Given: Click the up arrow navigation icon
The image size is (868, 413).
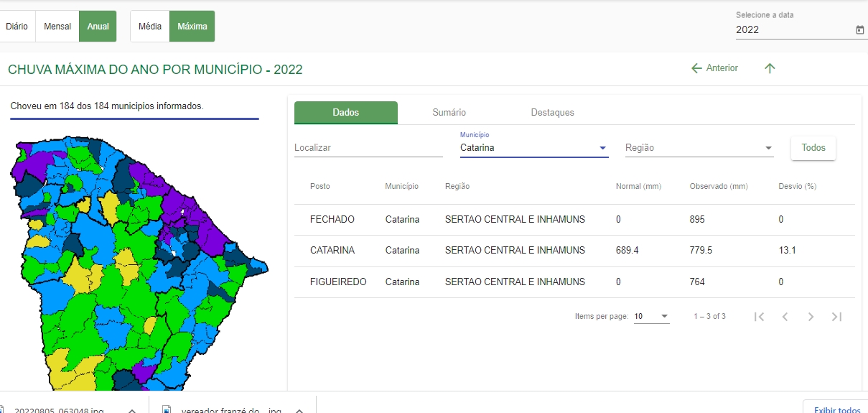Looking at the screenshot, I should pyautogui.click(x=770, y=68).
